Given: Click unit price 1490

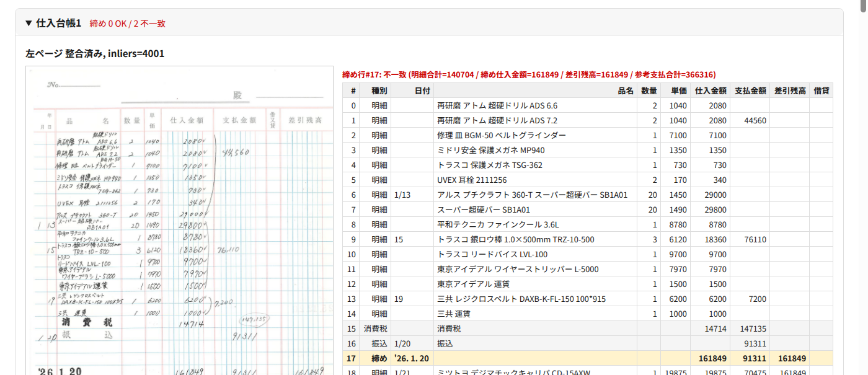Looking at the screenshot, I should (676, 210).
